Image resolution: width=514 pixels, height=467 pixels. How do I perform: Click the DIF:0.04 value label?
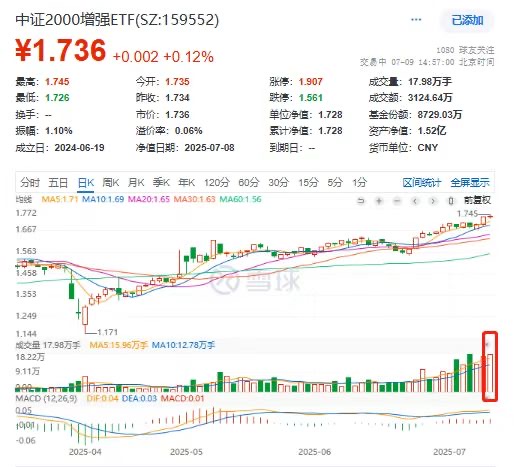(x=102, y=399)
